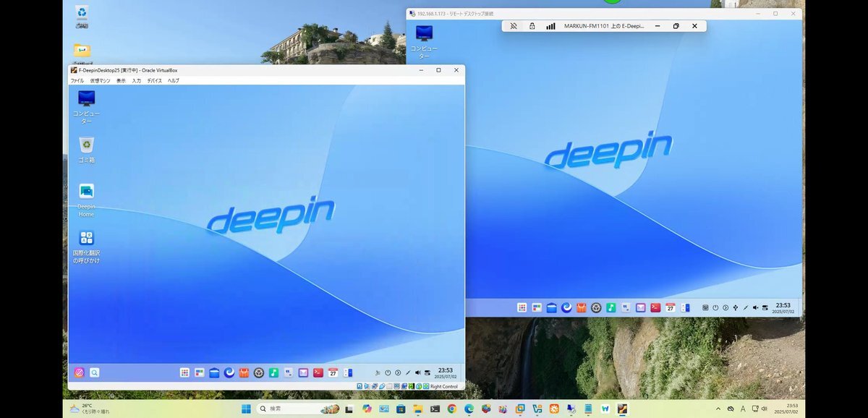Screen dimensions: 868x418
Task: Open Mail app in VirtualBox Deepin dock
Action: (303, 372)
